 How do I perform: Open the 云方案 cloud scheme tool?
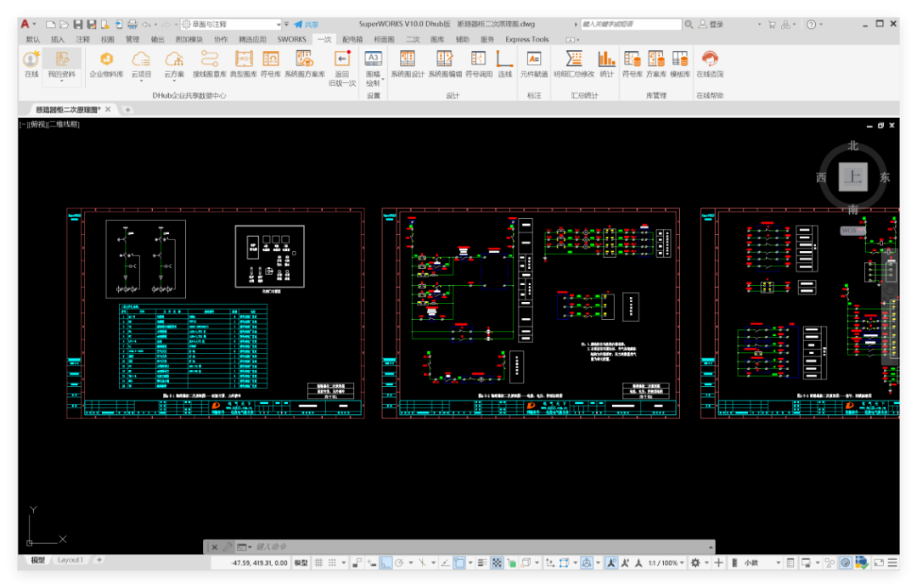point(174,64)
